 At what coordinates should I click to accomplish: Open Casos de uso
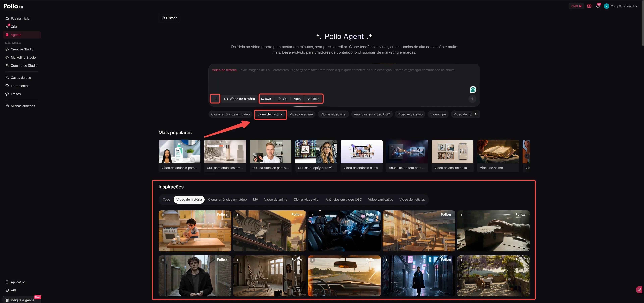coord(21,78)
